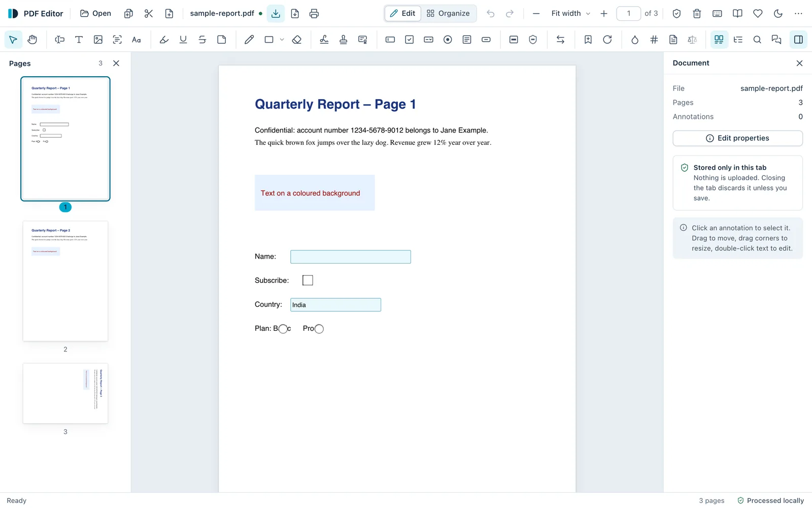This screenshot has width=812, height=508.
Task: Switch to Organize mode tab
Action: (448, 14)
